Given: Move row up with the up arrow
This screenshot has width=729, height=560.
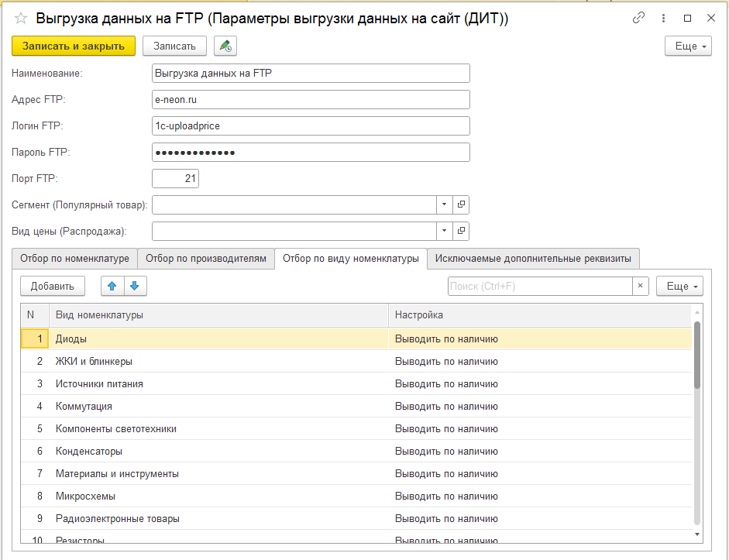Looking at the screenshot, I should click(112, 286).
